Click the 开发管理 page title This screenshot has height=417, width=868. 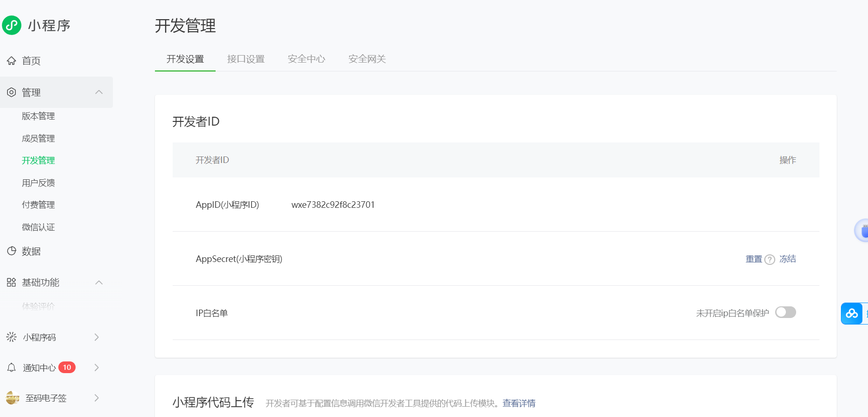[x=185, y=26]
